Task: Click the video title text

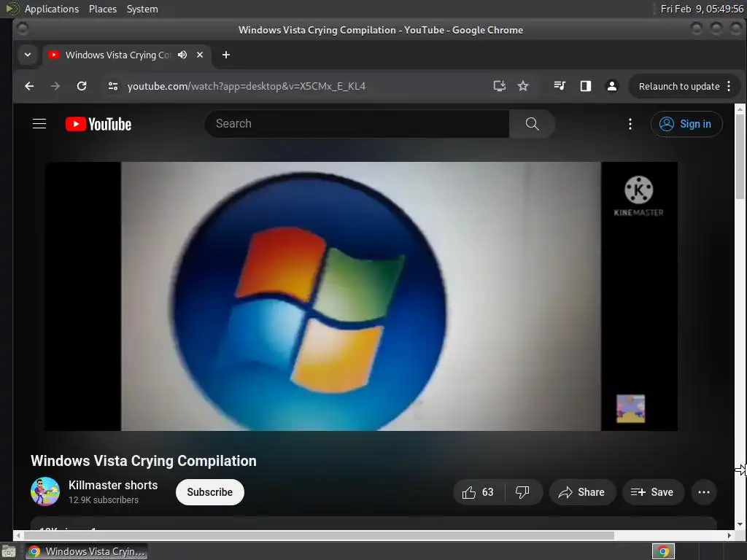Action: coord(144,461)
